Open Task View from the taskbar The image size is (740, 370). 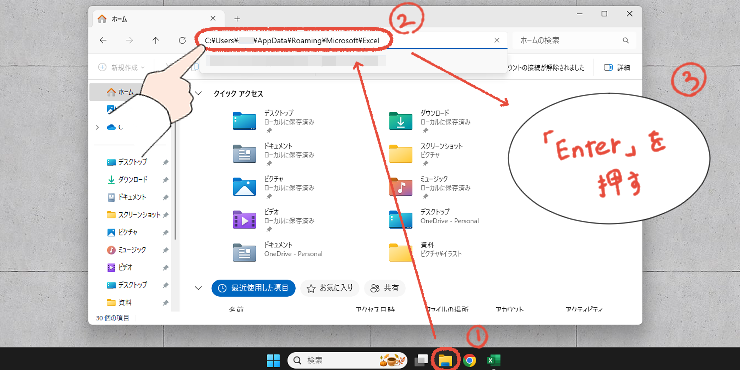point(421,361)
